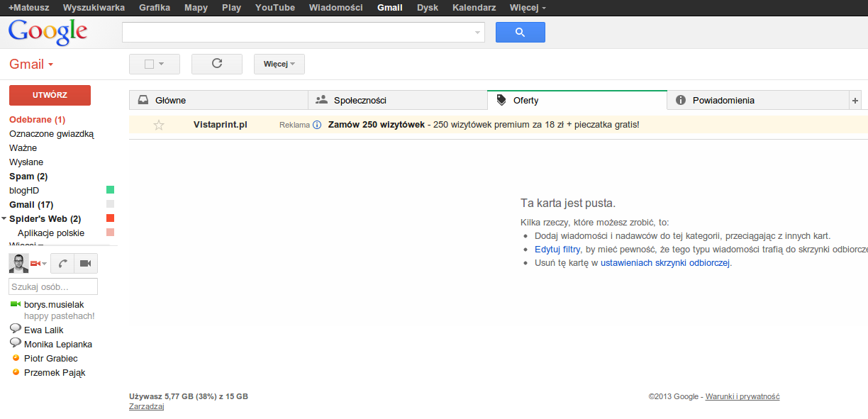Toggle the select-all checkbox in toolbar

pos(149,64)
